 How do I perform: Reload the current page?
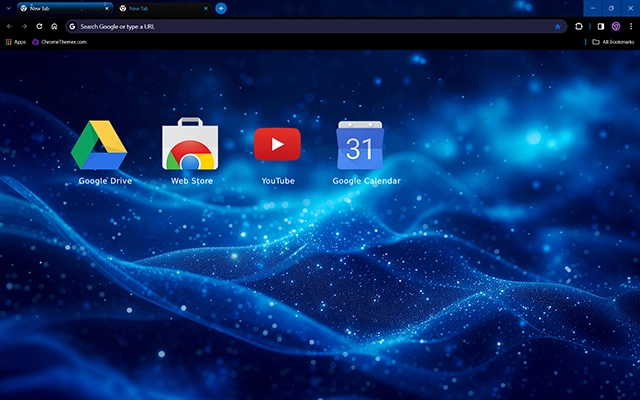(x=39, y=27)
